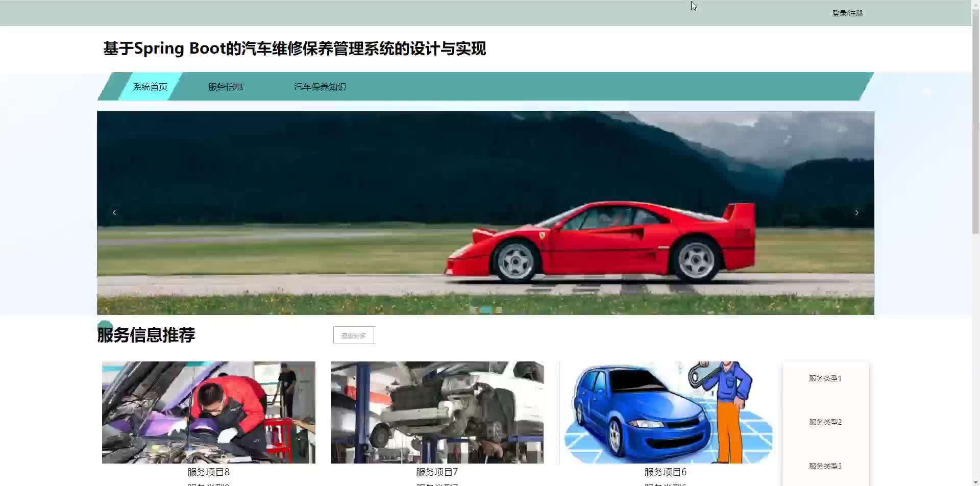The image size is (980, 486).
Task: Open the 服务信息 menu item
Action: click(226, 87)
